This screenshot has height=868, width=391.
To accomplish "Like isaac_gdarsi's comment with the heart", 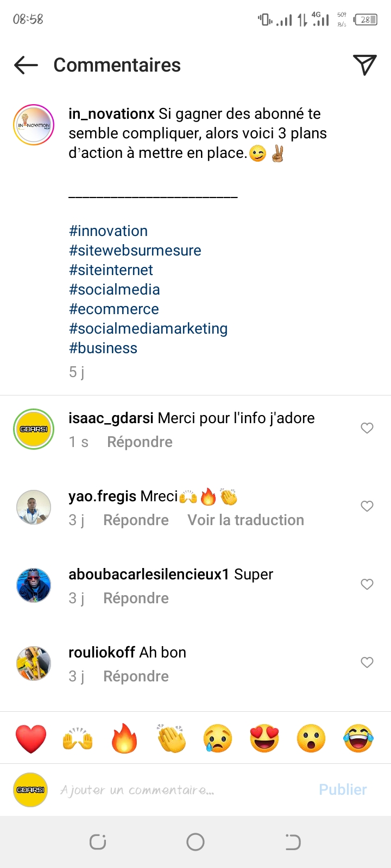I will tap(367, 428).
